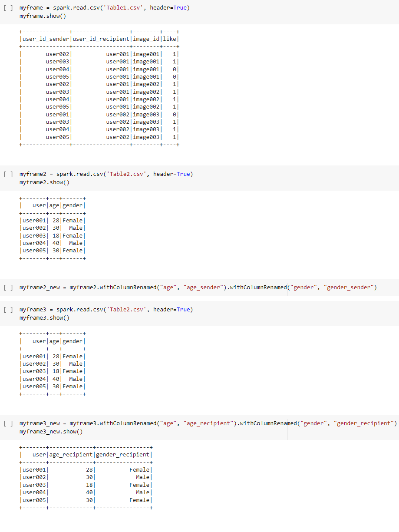Run the myframe3_new rename cell bracket

[x=7, y=423]
